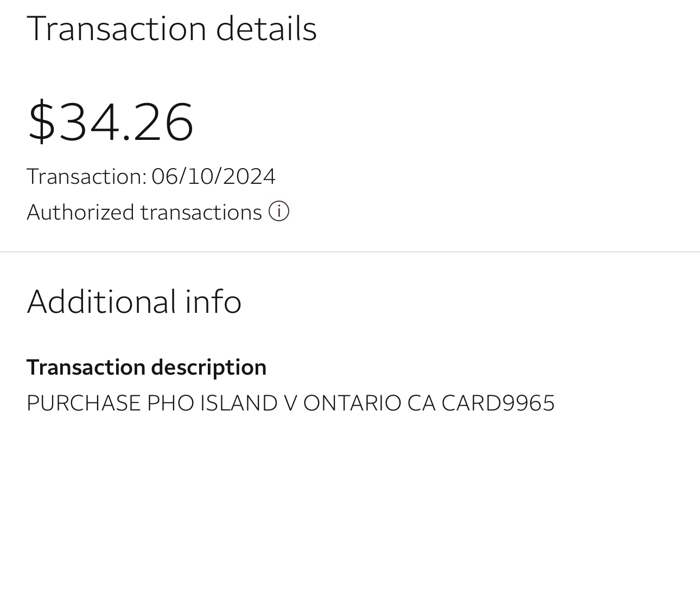Click the 'Transaction:' label before the date
The height and width of the screenshot is (604, 700).
coord(86,176)
